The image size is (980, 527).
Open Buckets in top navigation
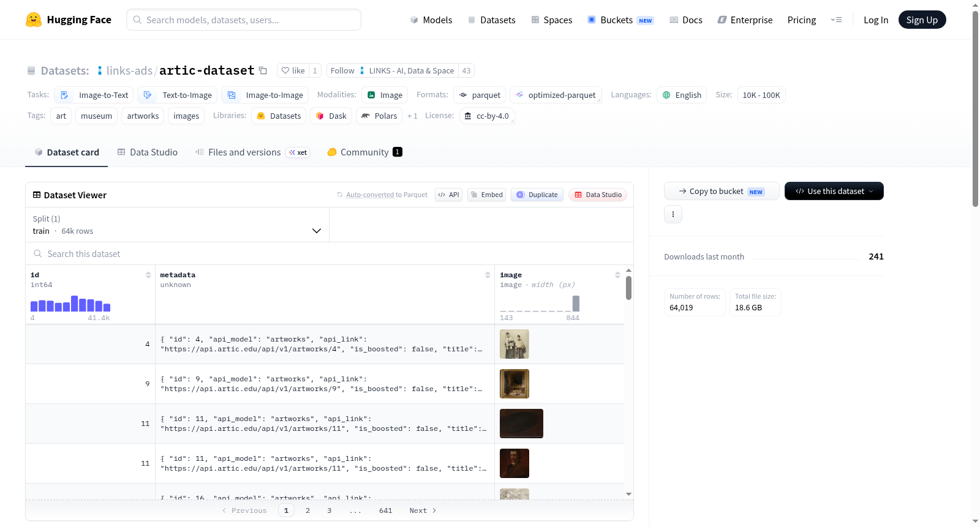click(620, 20)
